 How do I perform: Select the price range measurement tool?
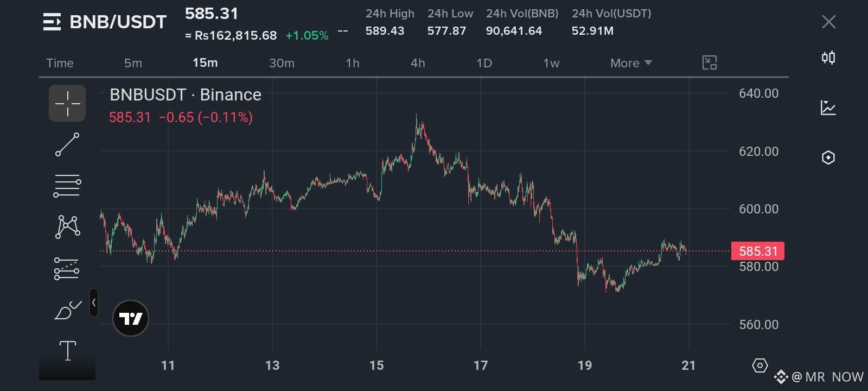(67, 268)
